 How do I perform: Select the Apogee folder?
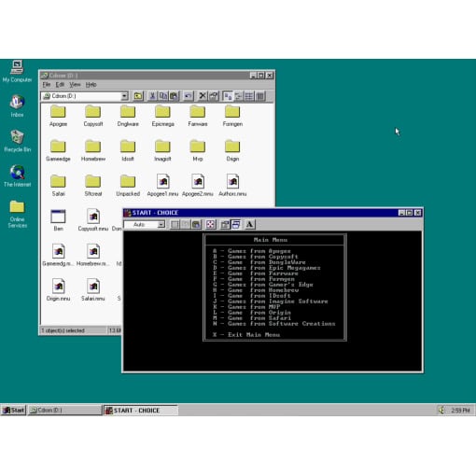click(x=58, y=116)
